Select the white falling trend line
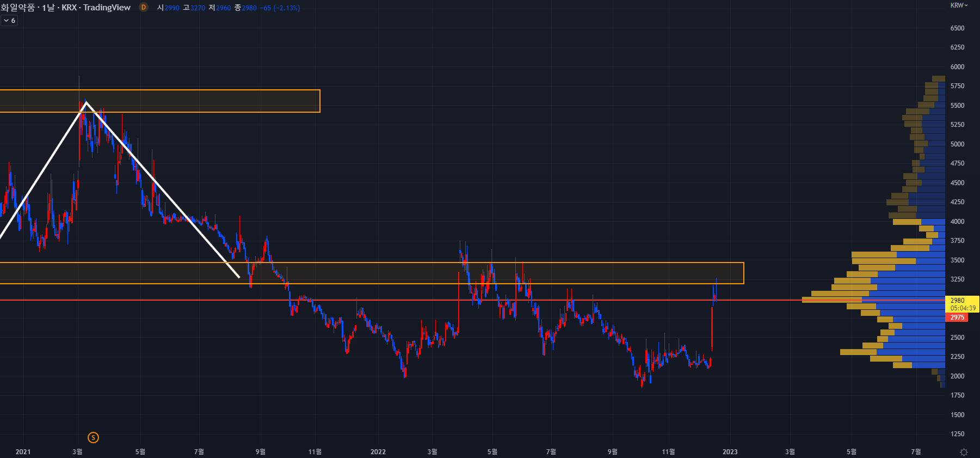This screenshot has width=980, height=458. pos(163,190)
